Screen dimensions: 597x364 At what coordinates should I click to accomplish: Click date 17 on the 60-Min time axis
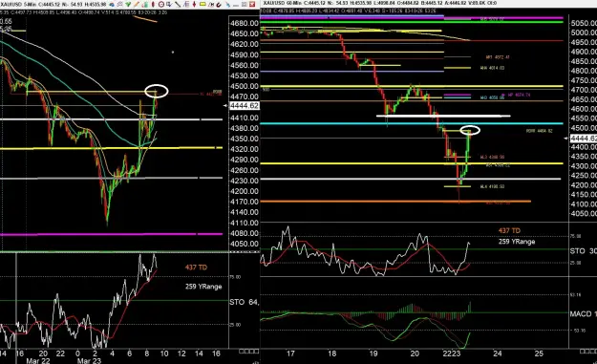pos(290,353)
